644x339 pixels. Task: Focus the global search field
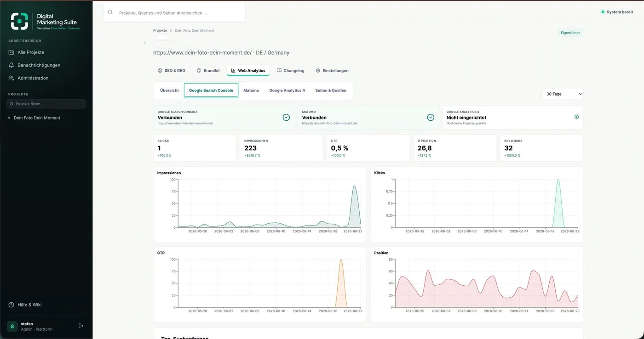click(174, 13)
